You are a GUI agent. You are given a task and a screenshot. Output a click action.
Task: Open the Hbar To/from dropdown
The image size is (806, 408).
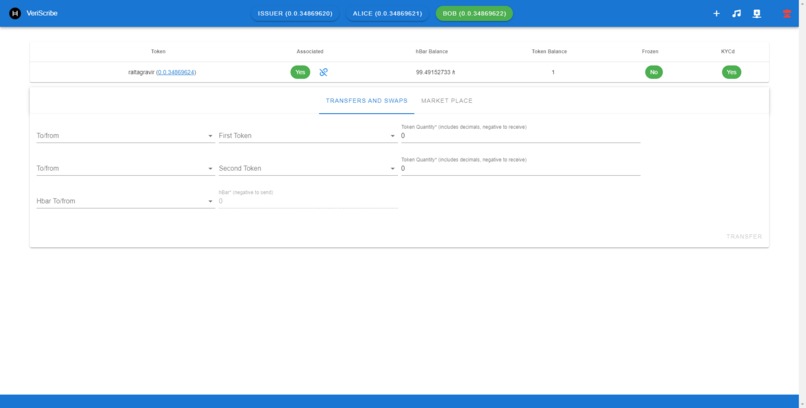tap(125, 201)
